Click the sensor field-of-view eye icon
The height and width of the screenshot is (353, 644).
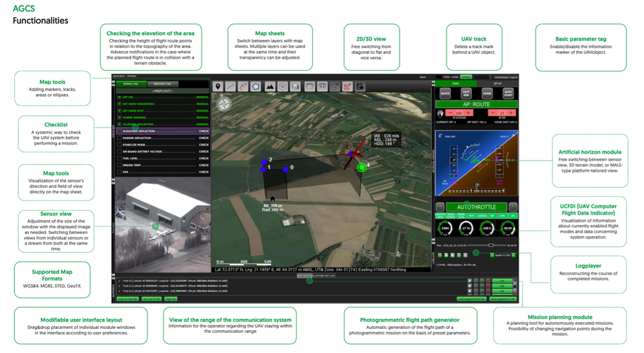(322, 86)
